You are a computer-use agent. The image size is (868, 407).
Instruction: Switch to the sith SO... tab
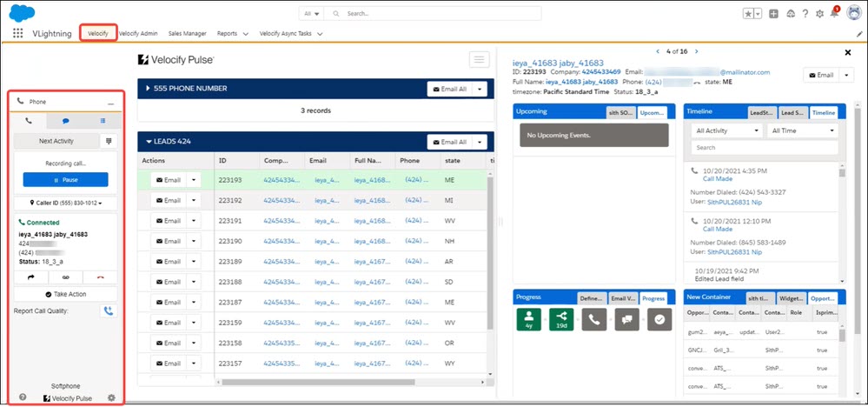620,112
